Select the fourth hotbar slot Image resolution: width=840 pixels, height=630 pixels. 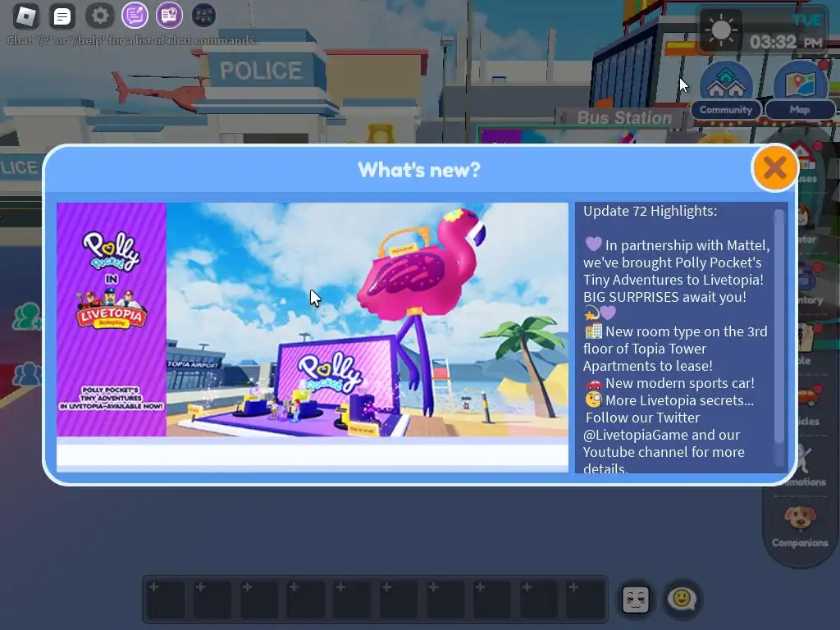tap(306, 600)
